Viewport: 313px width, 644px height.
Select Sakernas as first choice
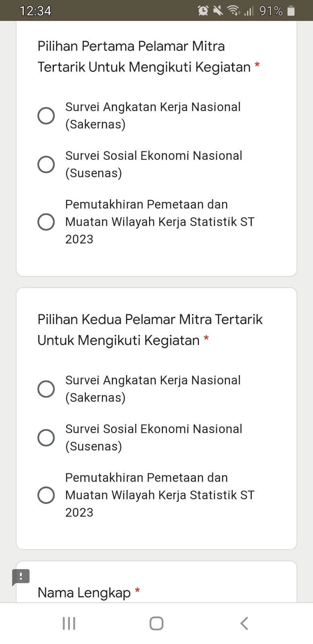(x=46, y=116)
